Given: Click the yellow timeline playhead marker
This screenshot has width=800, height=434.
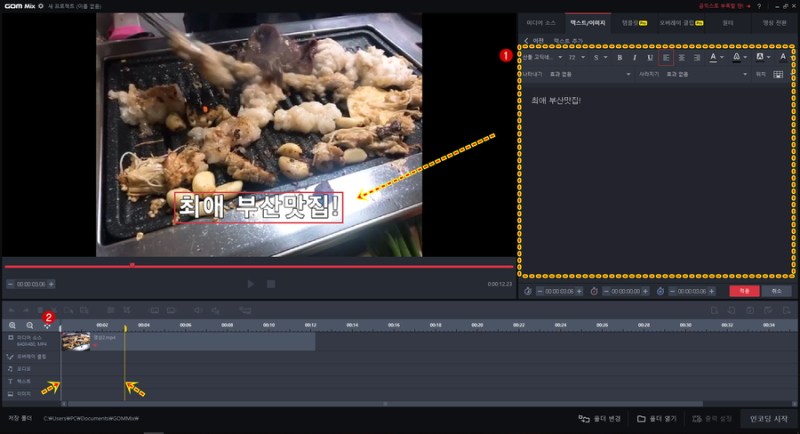Looking at the screenshot, I should point(125,328).
